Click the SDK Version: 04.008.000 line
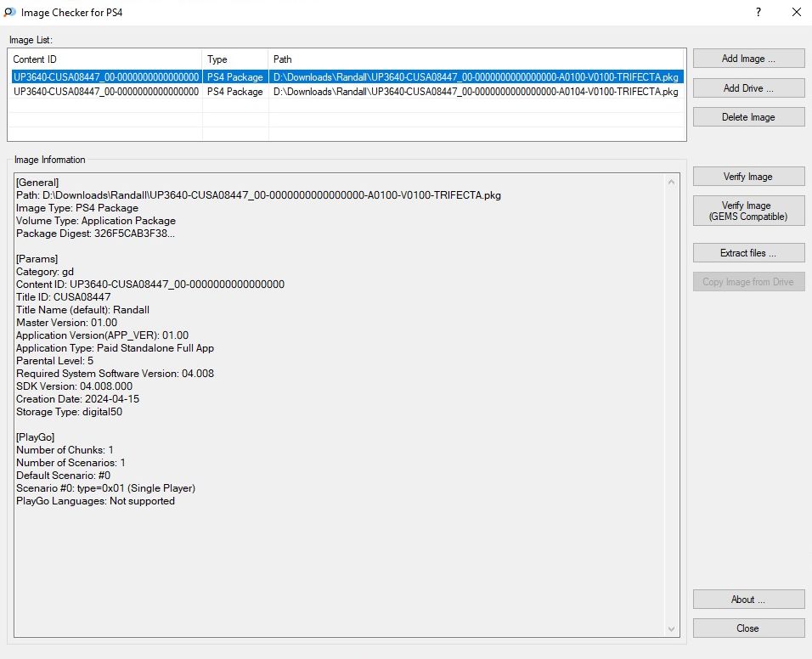812x659 pixels. click(74, 386)
